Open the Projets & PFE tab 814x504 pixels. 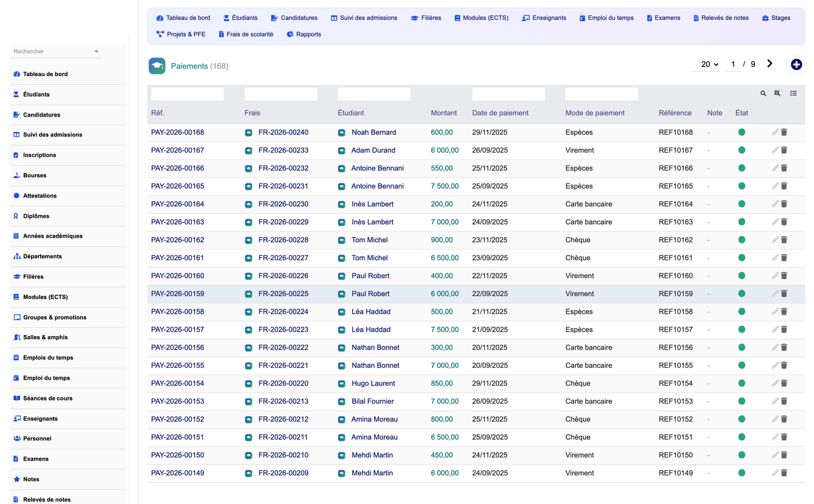(181, 34)
